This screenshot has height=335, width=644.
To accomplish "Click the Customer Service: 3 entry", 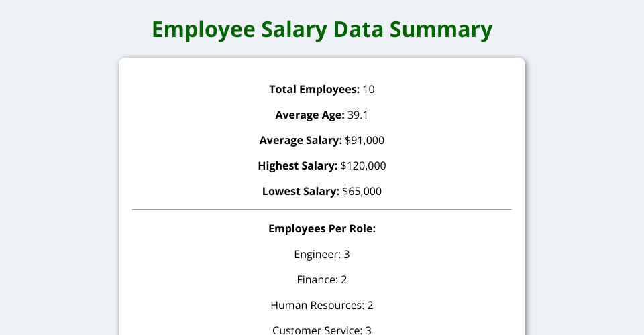I will 322,330.
